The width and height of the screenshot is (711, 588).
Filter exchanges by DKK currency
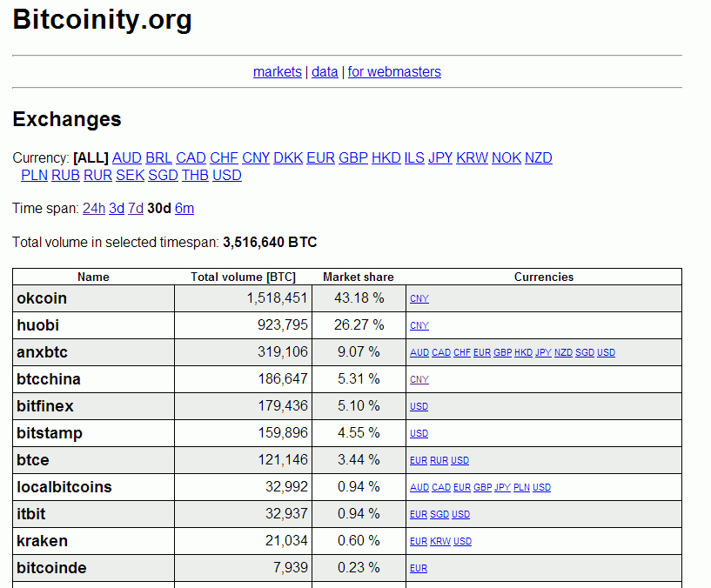coord(288,157)
